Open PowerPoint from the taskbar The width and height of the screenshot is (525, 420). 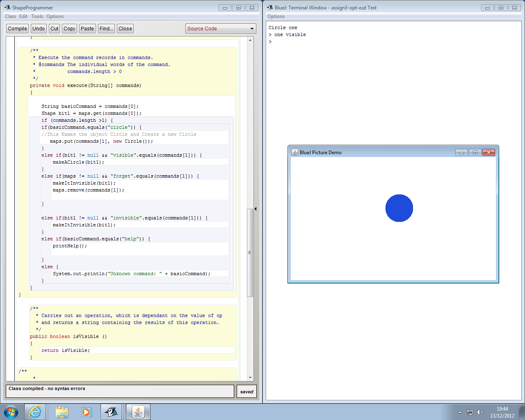pyautogui.click(x=87, y=412)
